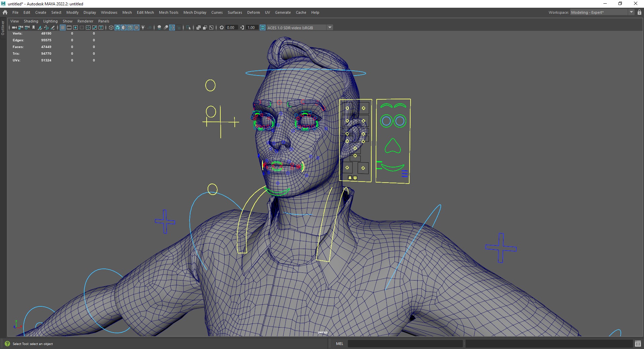Open the panel Show menu
The width and height of the screenshot is (644, 349).
point(67,21)
